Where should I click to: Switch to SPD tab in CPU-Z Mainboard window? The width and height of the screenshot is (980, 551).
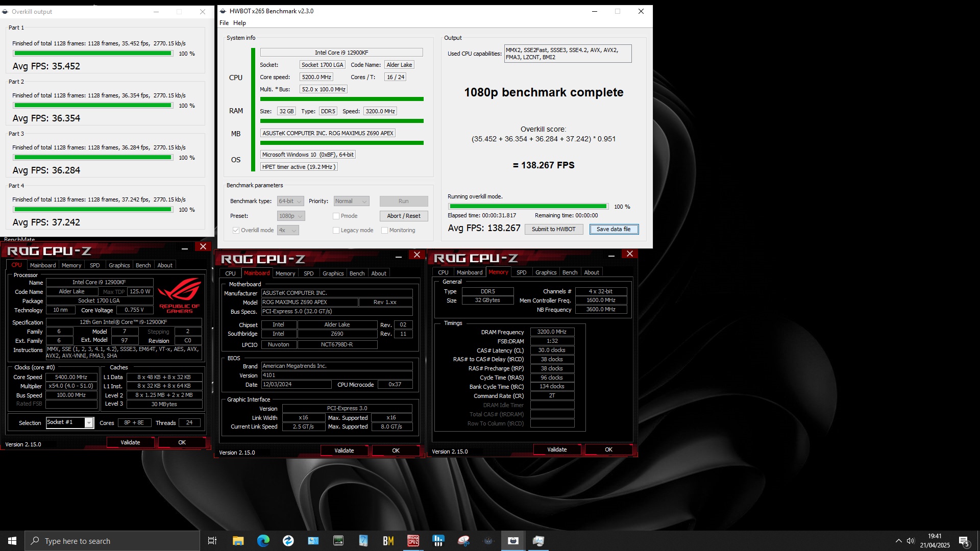coord(309,273)
